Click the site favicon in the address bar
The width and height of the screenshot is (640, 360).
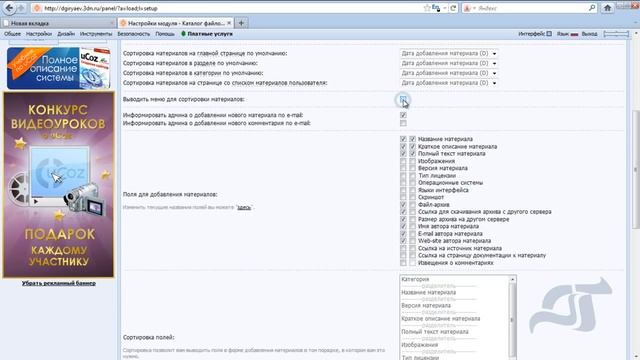point(37,8)
